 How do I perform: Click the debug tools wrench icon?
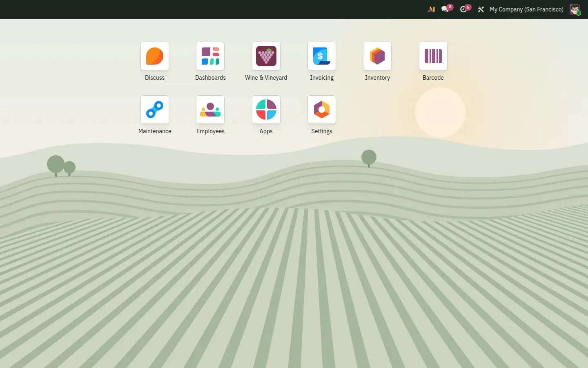481,9
